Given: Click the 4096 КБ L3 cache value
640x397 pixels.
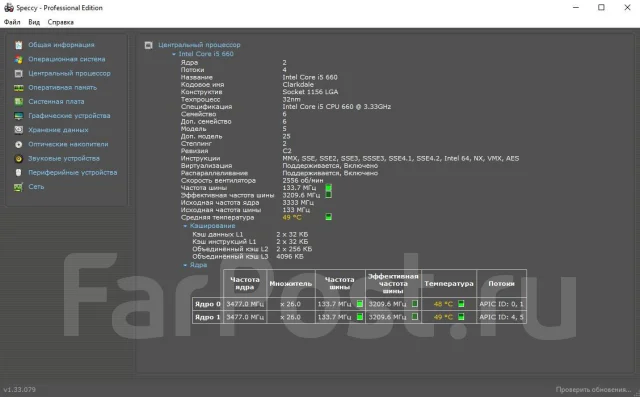Looking at the screenshot, I should (x=290, y=257).
